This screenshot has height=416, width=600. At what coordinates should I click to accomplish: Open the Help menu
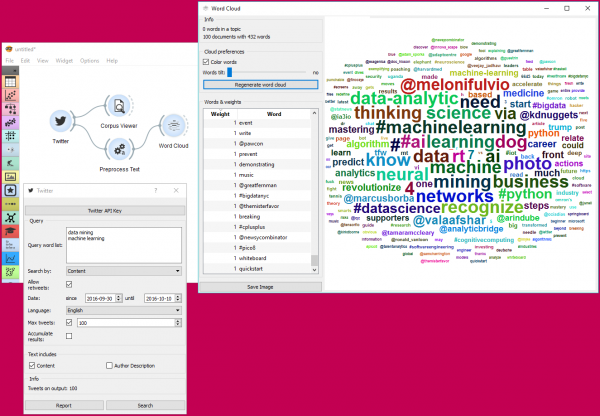pyautogui.click(x=112, y=60)
